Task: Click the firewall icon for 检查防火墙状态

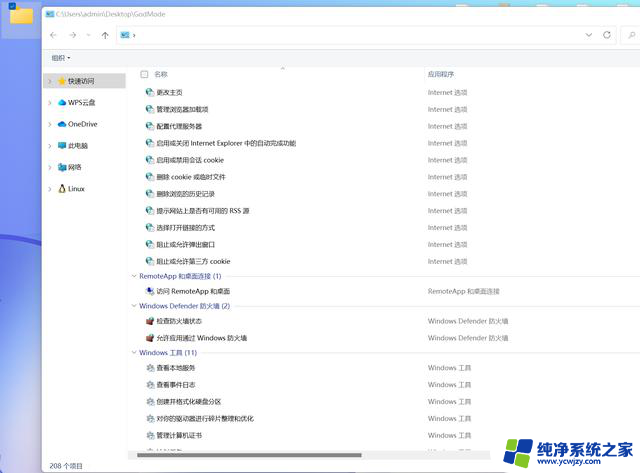Action: (x=150, y=321)
